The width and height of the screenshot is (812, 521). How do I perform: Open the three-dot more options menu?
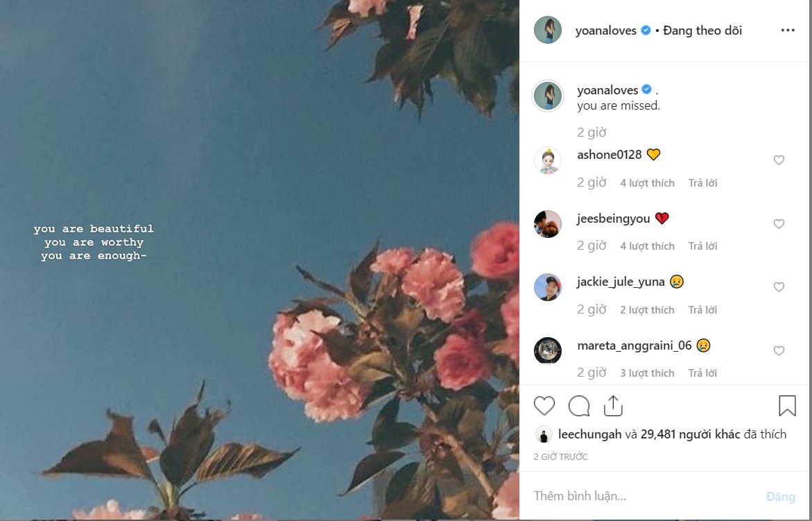pos(788,31)
